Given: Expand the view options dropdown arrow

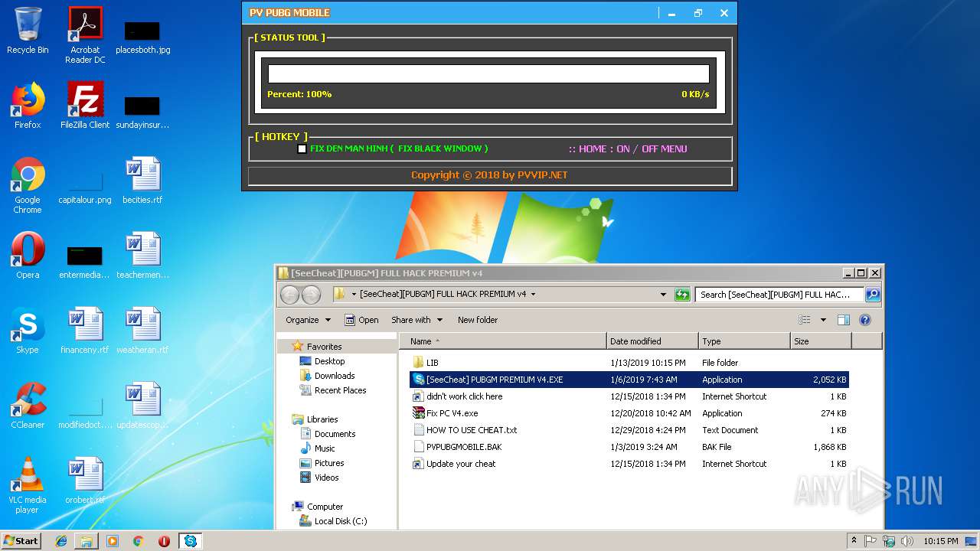Looking at the screenshot, I should tap(823, 320).
